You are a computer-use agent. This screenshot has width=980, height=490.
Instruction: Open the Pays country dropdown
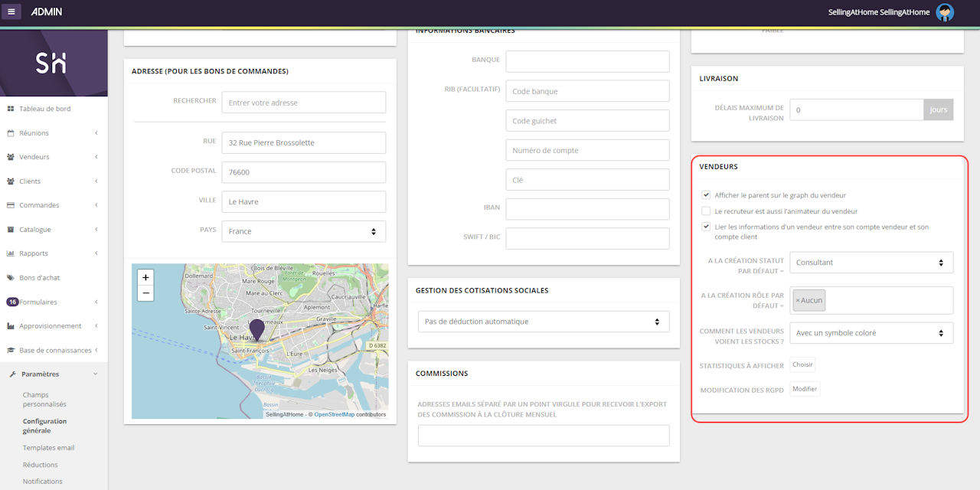pyautogui.click(x=303, y=231)
